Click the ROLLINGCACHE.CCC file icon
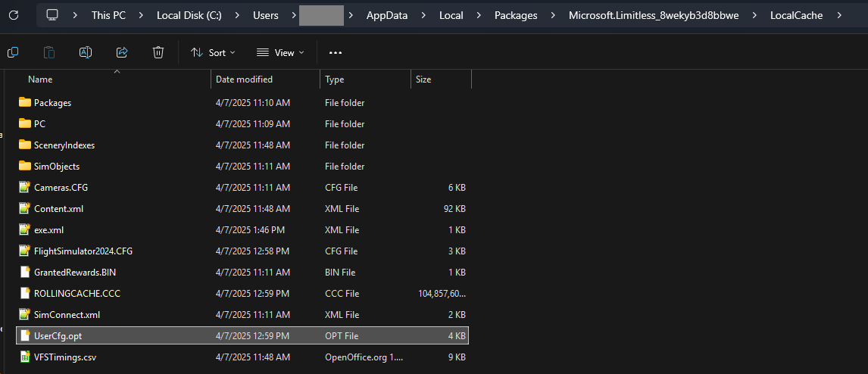Viewport: 868px width, 374px height. click(24, 293)
